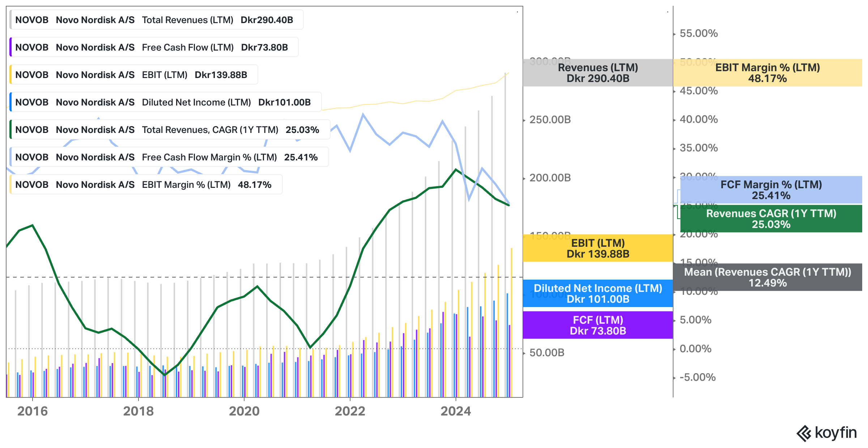Click the purple FCF (LTM) Dkr 73.80B tag
868x448 pixels.
coord(597,325)
